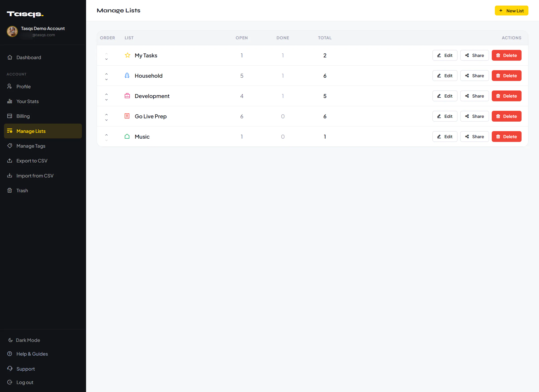Click the rocket icon next to Household
This screenshot has width=539, height=392.
click(127, 75)
